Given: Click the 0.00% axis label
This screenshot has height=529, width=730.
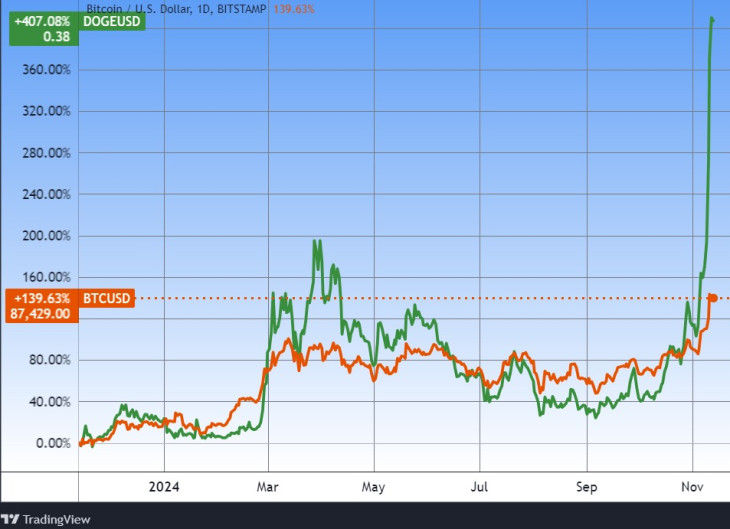Looking at the screenshot, I should click(x=53, y=443).
